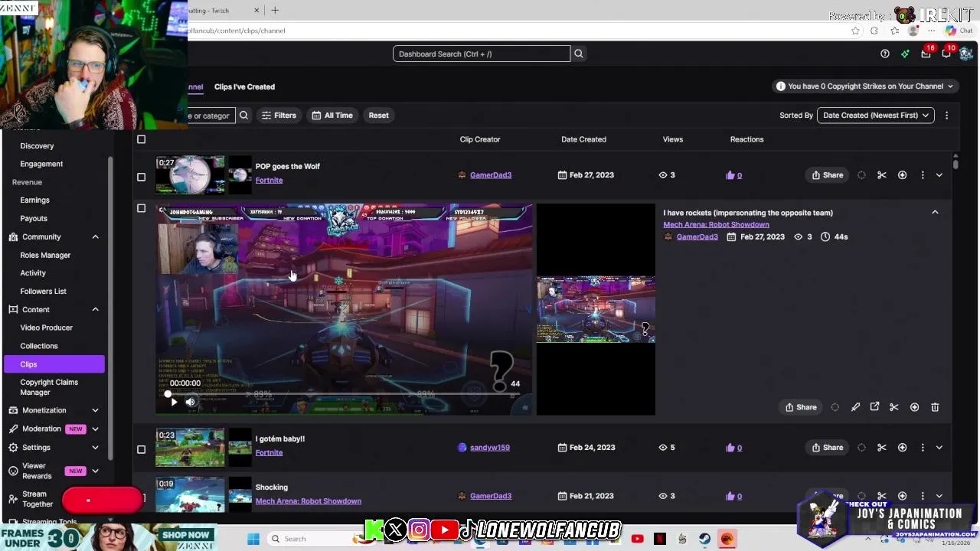The image size is (980, 551).
Task: Seek on the clip player progress bar
Action: pos(343,394)
